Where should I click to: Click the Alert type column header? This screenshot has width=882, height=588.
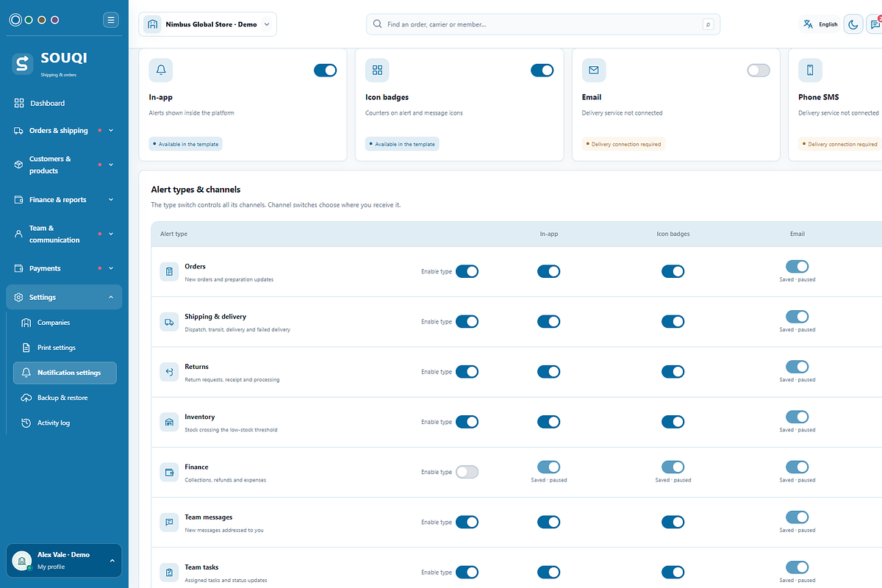[173, 234]
